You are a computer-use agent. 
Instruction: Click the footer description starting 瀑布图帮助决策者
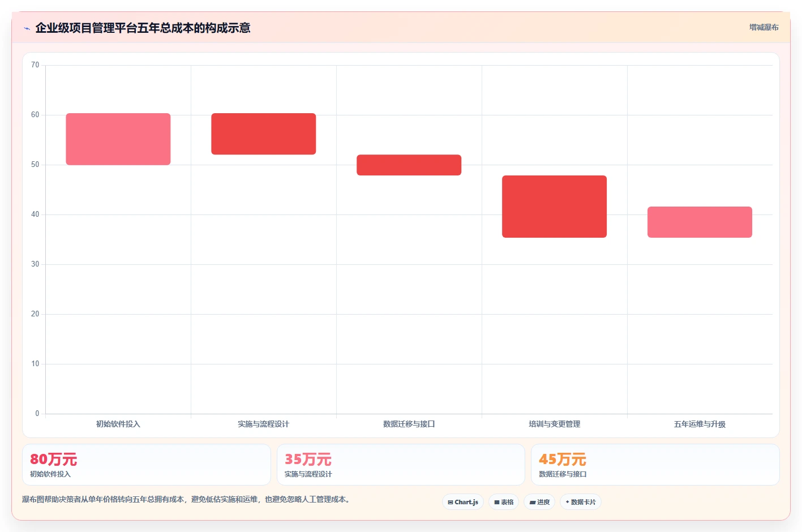[x=186, y=500]
